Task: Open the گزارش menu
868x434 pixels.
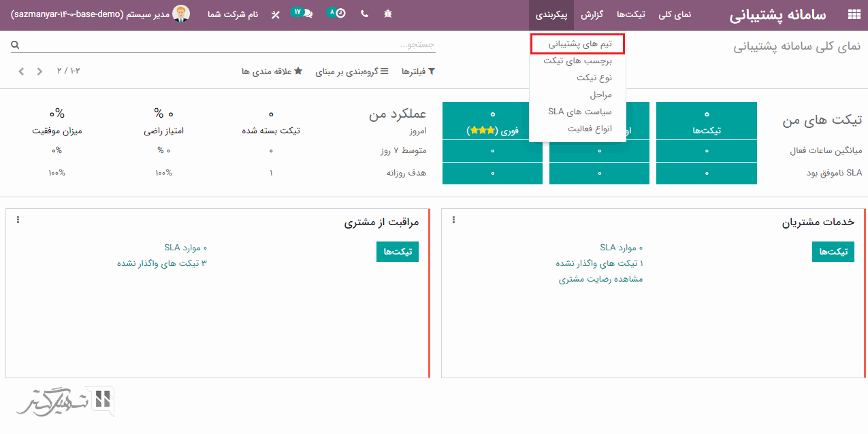Action: point(591,14)
